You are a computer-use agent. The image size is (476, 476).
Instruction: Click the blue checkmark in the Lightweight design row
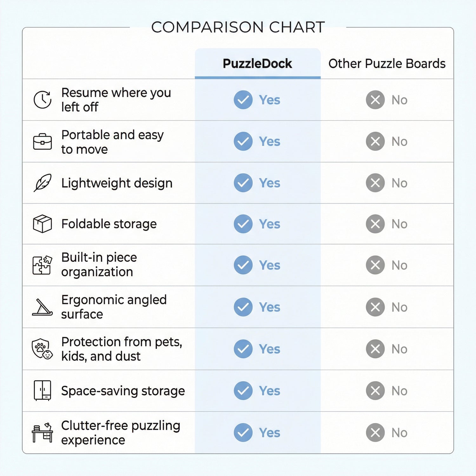pos(243,183)
